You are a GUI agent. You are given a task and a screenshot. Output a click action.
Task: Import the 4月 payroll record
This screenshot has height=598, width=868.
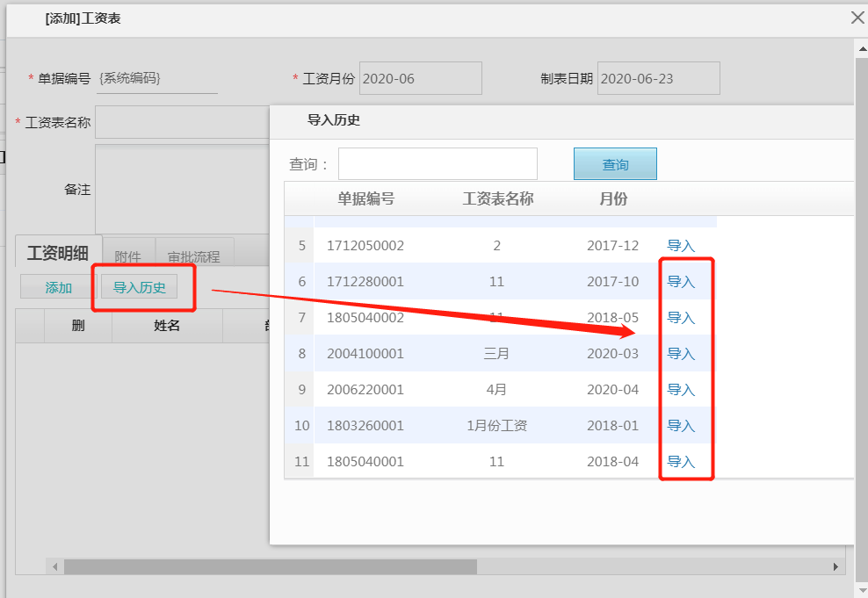click(681, 390)
